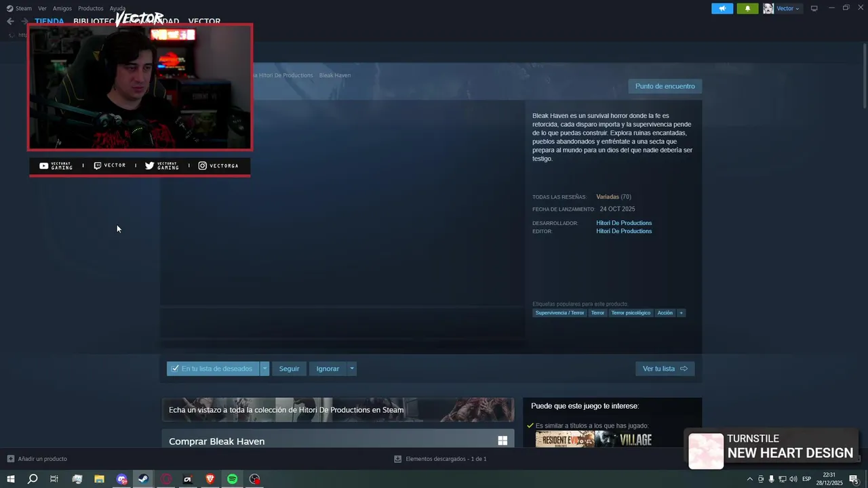This screenshot has height=488, width=868.
Task: Click the arrow icon in Ver tu lista
Action: click(684, 369)
